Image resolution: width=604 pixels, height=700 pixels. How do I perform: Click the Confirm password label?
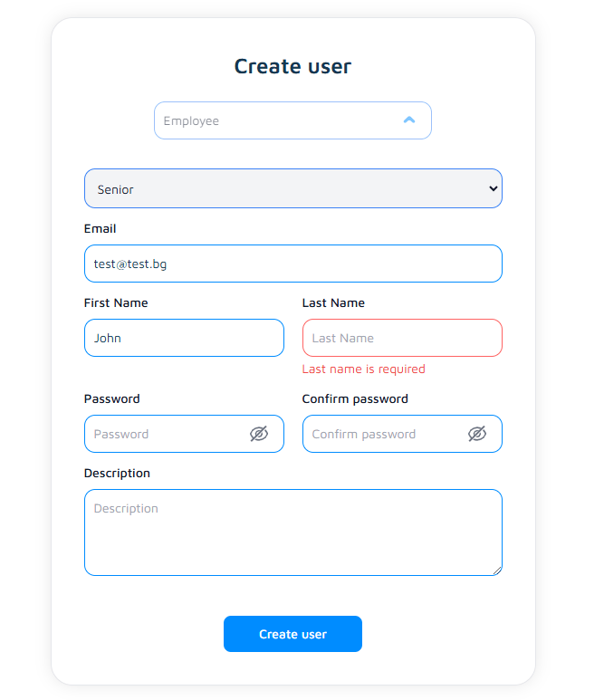pyautogui.click(x=355, y=398)
